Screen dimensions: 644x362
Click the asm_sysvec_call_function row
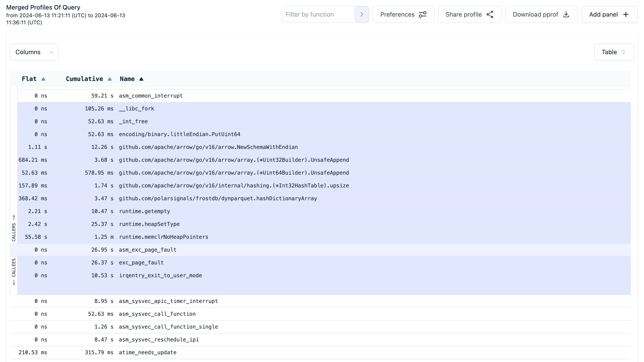point(320,314)
